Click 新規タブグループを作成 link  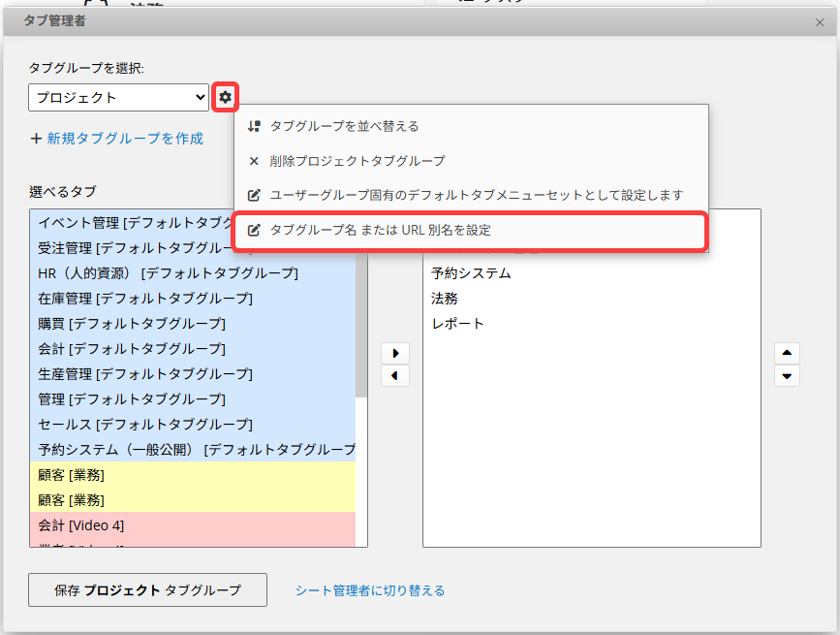point(117,139)
